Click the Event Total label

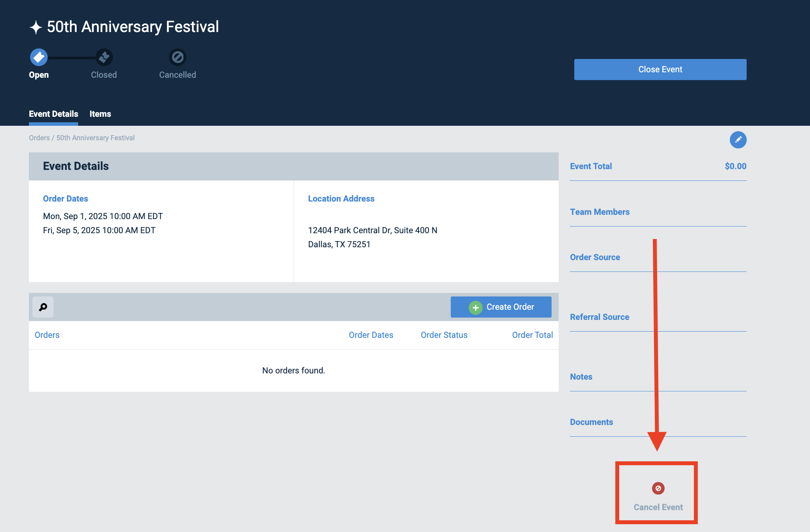[x=591, y=166]
